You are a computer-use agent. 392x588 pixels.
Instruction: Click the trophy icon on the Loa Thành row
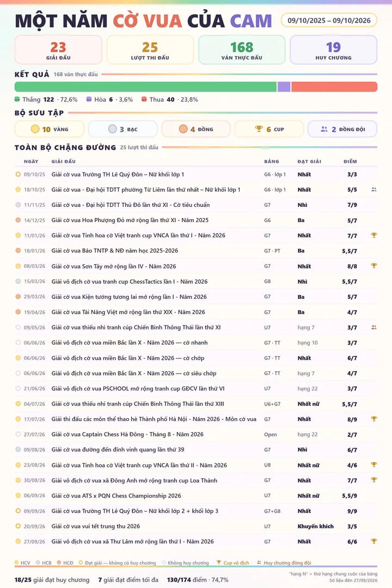(x=373, y=480)
